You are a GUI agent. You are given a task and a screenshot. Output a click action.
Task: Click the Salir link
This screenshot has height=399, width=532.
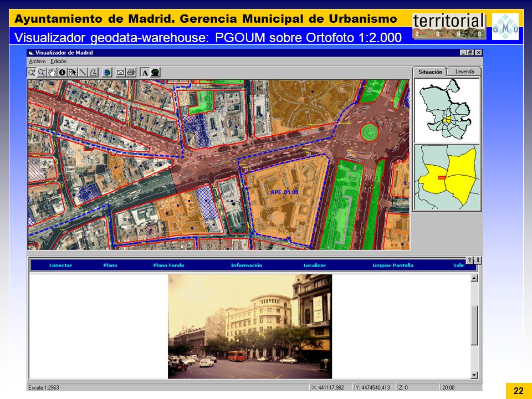click(459, 265)
